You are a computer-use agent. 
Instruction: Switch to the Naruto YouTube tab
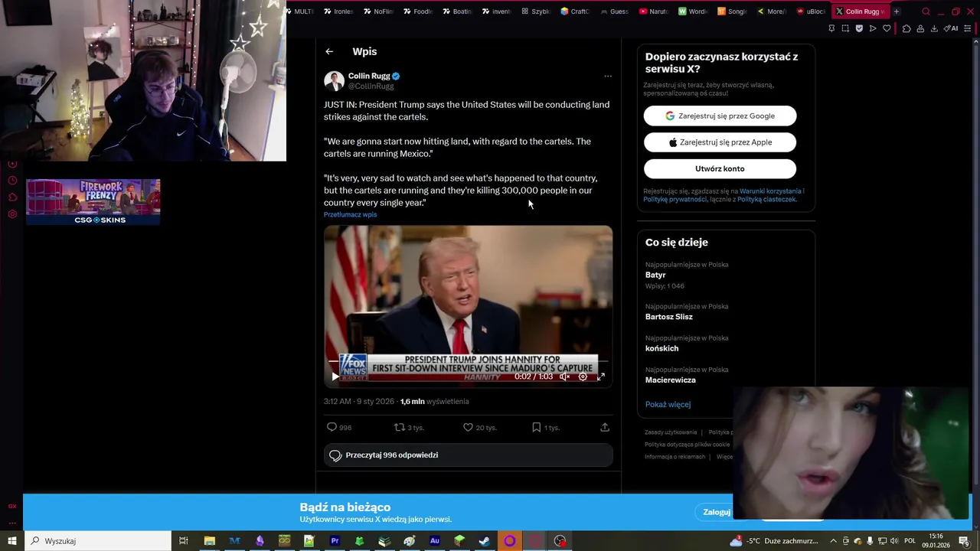click(653, 11)
